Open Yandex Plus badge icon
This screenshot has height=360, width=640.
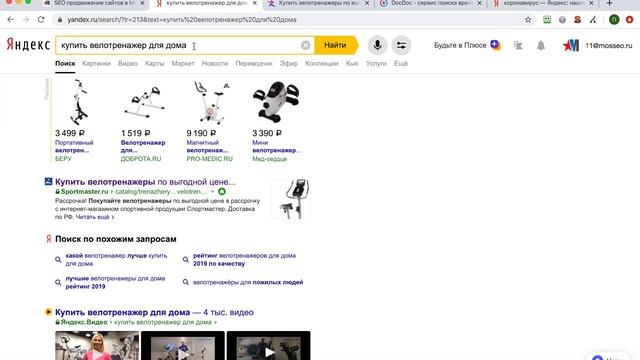pyautogui.click(x=495, y=44)
